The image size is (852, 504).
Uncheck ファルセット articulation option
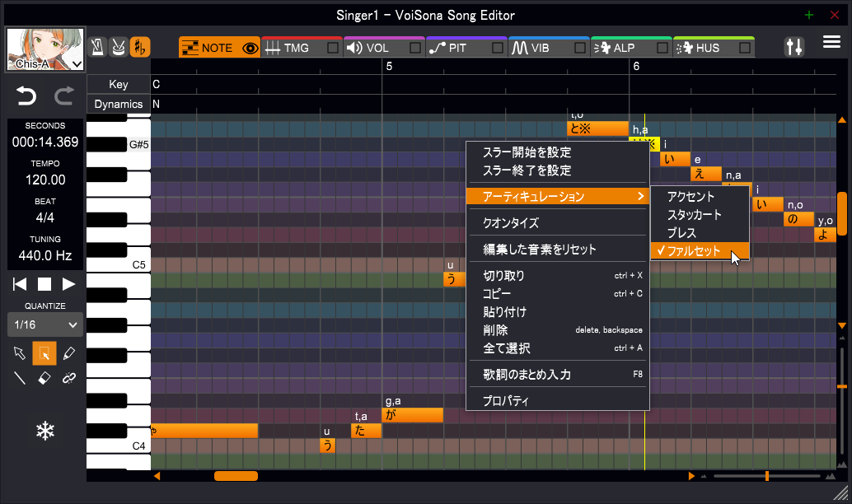coord(700,251)
